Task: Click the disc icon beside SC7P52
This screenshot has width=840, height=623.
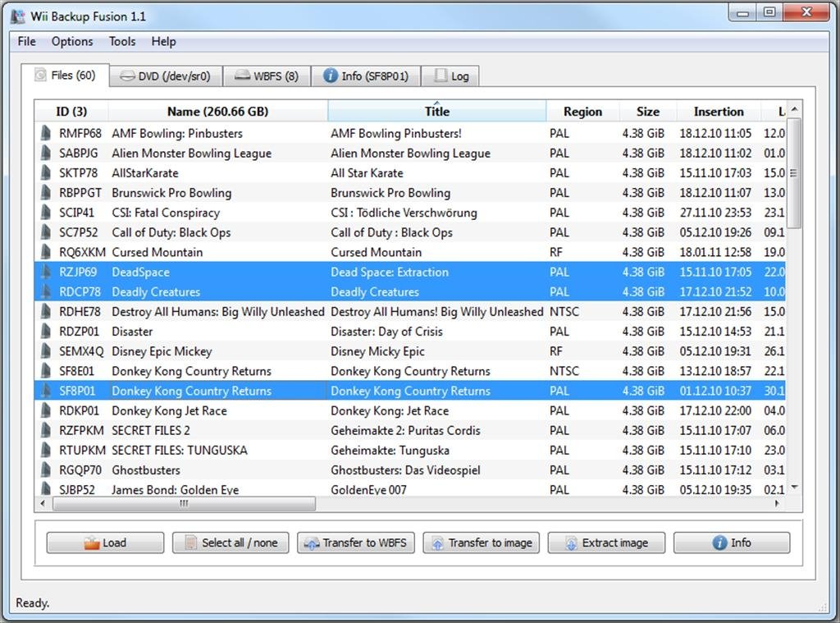Action: pos(46,232)
